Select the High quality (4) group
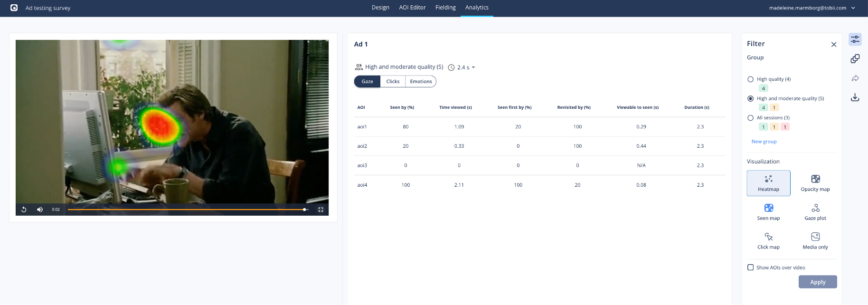The width and height of the screenshot is (868, 305). 751,79
